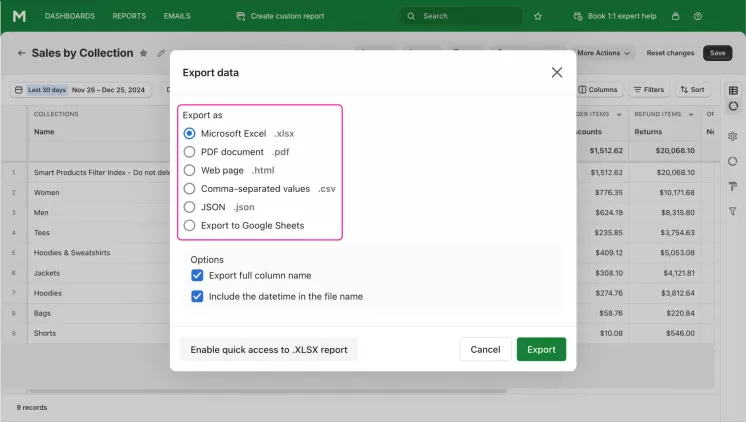746x422 pixels.
Task: Click the calendar icon in date range
Action: coord(19,89)
